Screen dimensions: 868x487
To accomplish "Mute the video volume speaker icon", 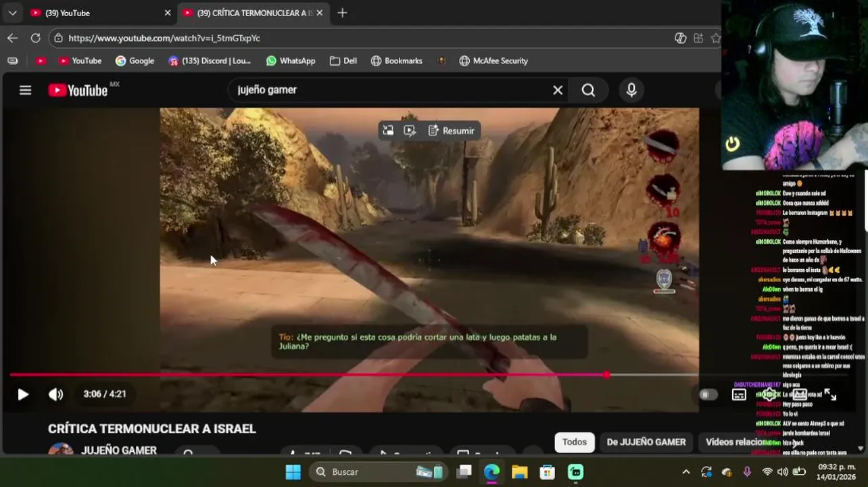I will pos(55,394).
